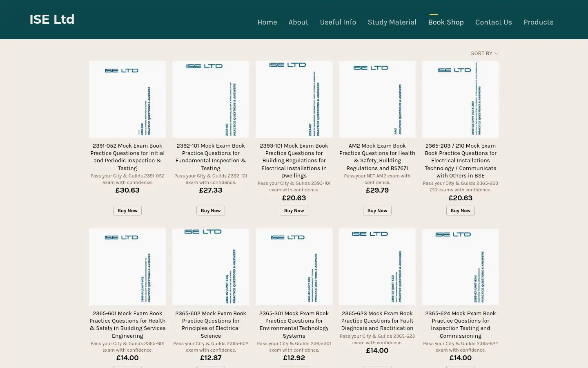This screenshot has height=368, width=588.
Task: Click the £29.79 price
Action: coord(377,190)
